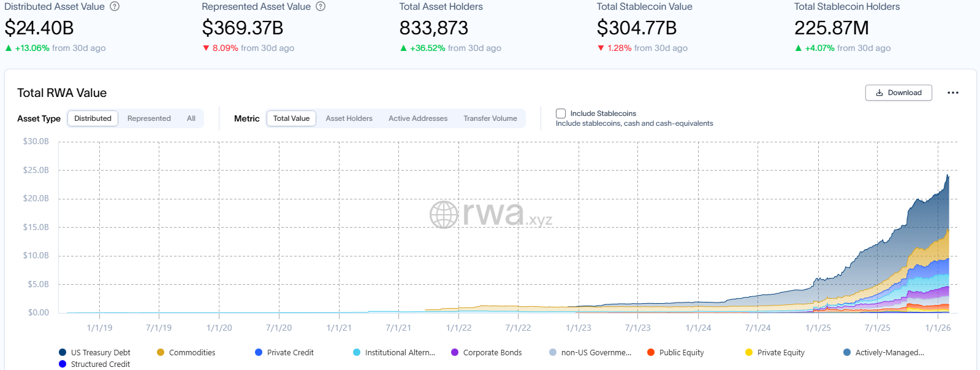Click the Private Equity legend marker

749,352
